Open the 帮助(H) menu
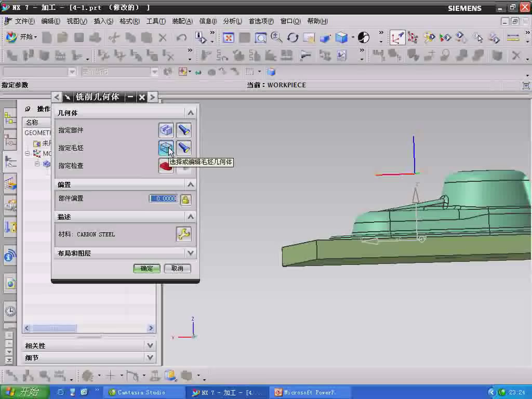 317,21
